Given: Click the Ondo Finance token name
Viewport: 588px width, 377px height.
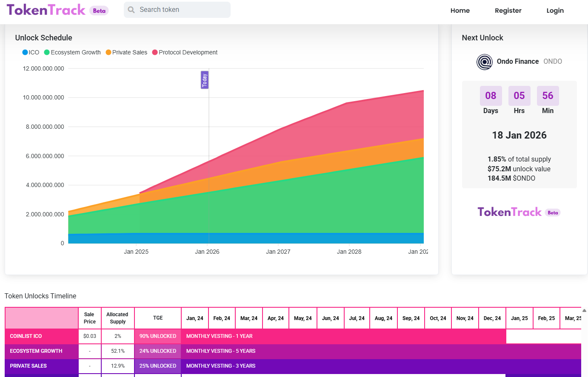Looking at the screenshot, I should [x=518, y=62].
